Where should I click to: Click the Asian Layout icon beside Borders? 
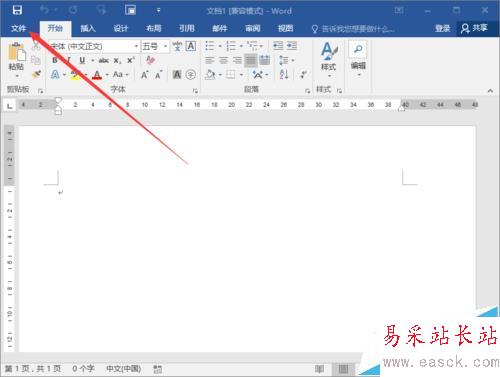(x=257, y=75)
